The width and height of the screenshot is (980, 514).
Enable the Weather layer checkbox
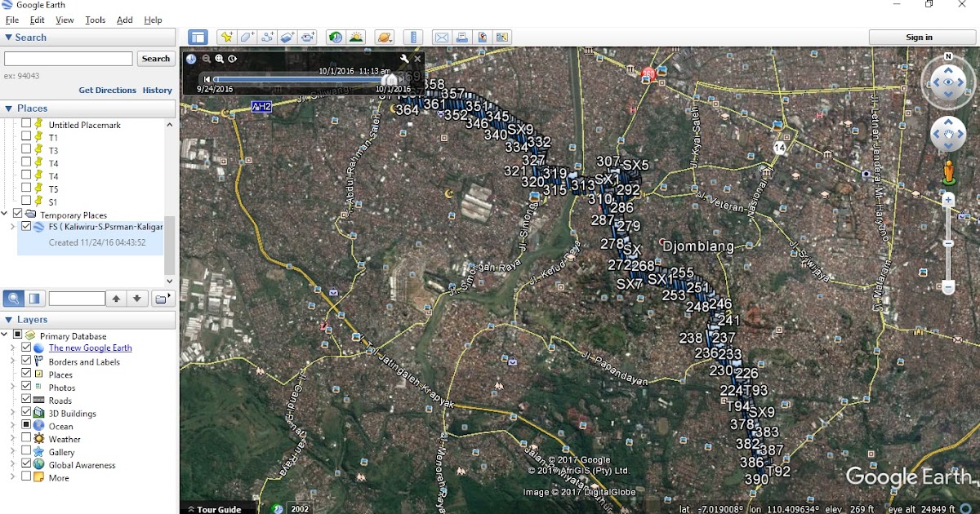tap(26, 439)
